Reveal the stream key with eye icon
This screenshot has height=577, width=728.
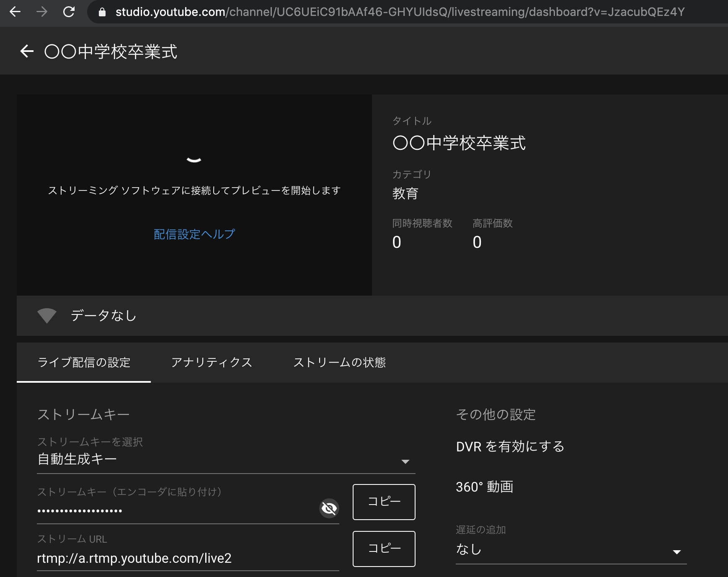329,508
